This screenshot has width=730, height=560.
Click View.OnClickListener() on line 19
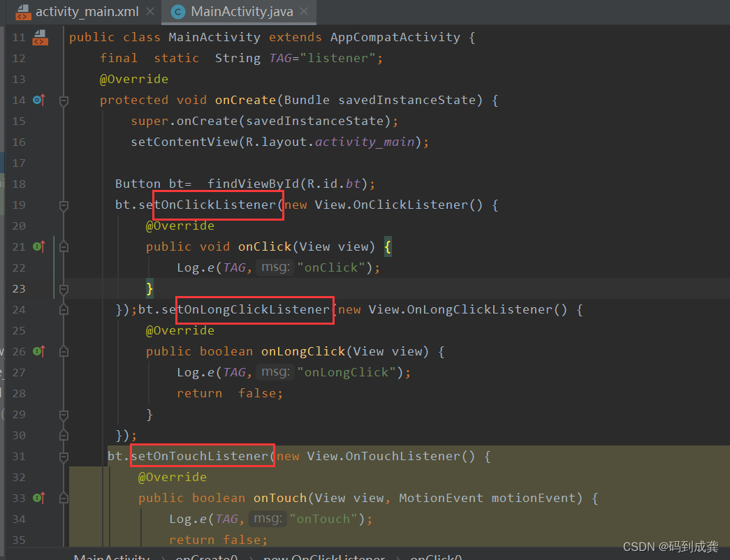click(398, 205)
